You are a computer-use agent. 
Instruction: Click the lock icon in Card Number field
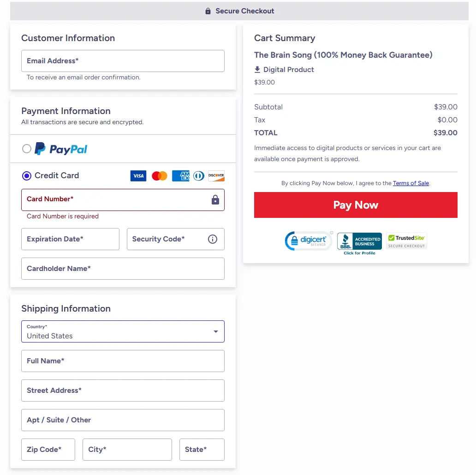click(215, 200)
